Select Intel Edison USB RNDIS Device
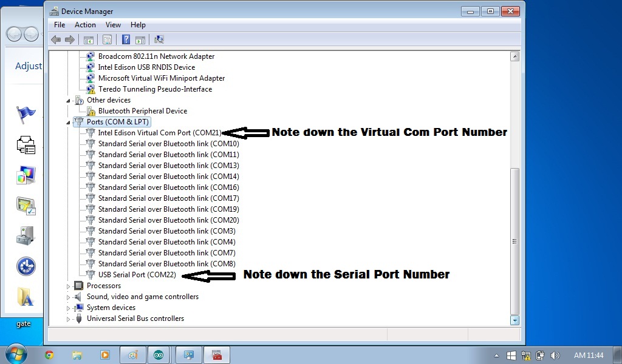This screenshot has height=364, width=622. [147, 67]
